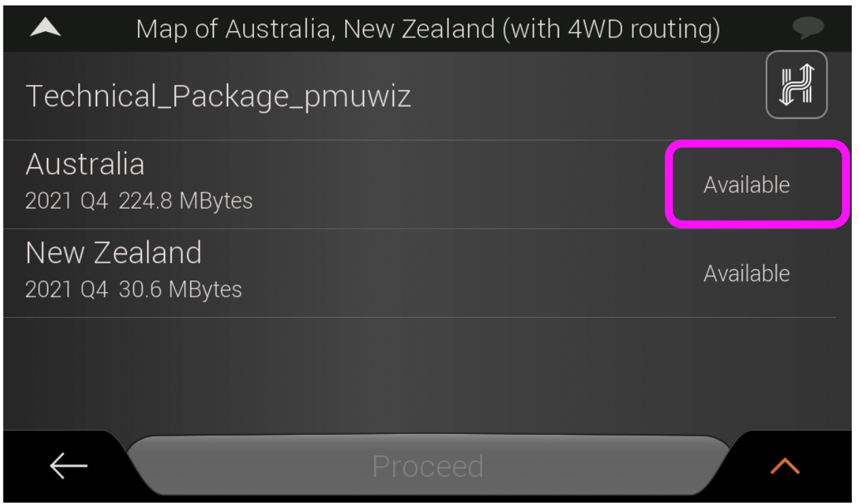Click the 224.8 MBytes size text
This screenshot has height=504, width=860.
tap(185, 201)
